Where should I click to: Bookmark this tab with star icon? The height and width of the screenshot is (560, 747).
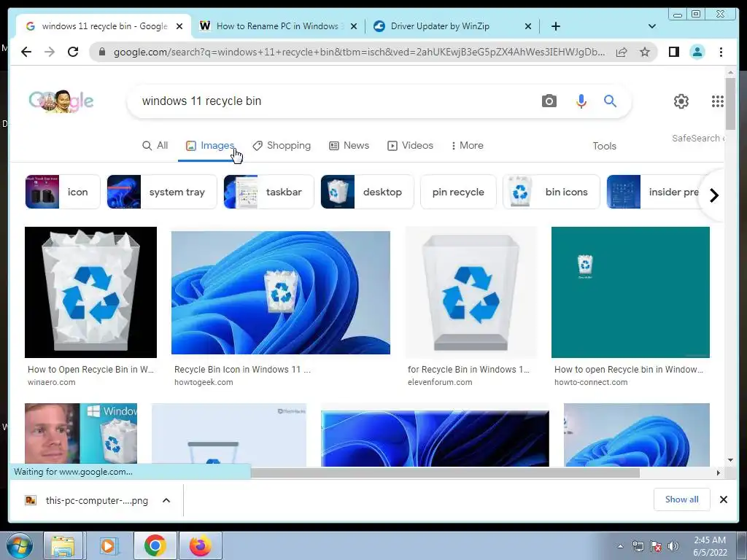tap(645, 52)
